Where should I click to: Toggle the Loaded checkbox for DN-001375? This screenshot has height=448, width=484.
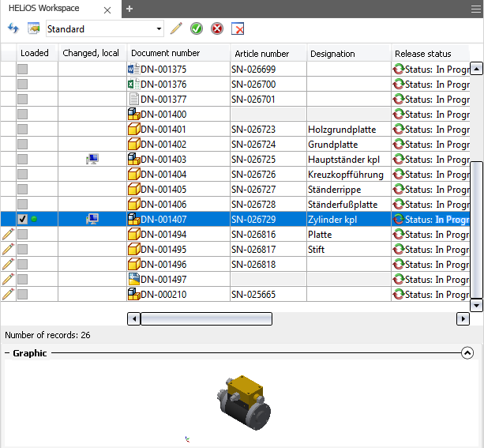(23, 70)
